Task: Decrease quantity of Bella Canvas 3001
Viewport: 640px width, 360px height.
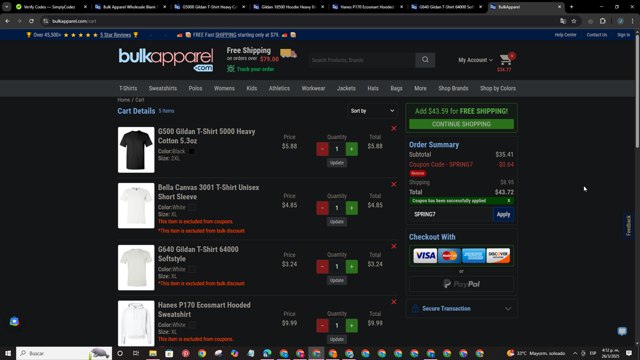Action: (322, 208)
